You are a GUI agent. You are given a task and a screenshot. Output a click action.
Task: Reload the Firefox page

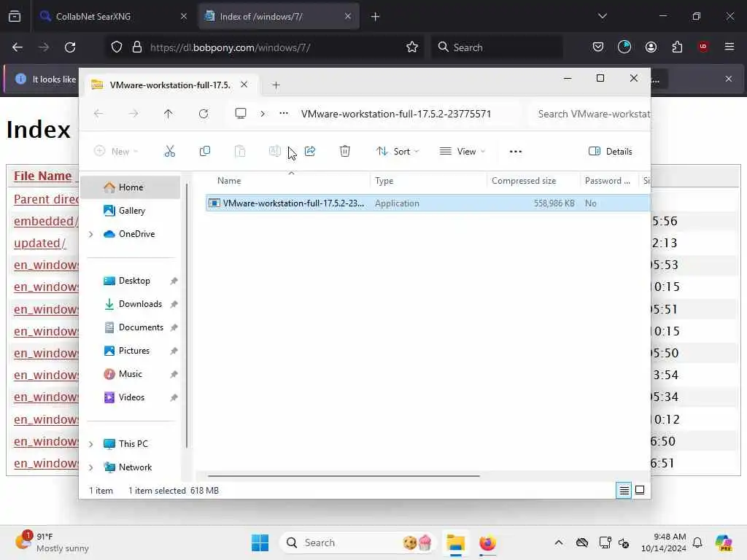70,47
